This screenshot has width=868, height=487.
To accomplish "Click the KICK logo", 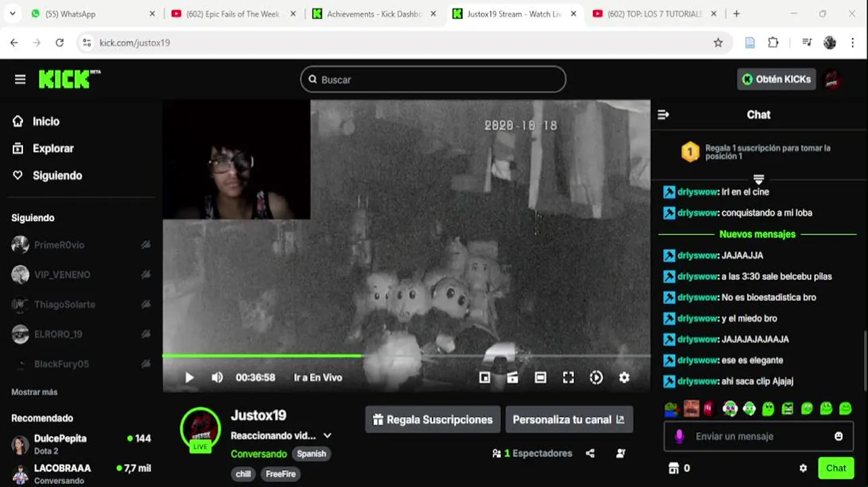I will coord(69,79).
